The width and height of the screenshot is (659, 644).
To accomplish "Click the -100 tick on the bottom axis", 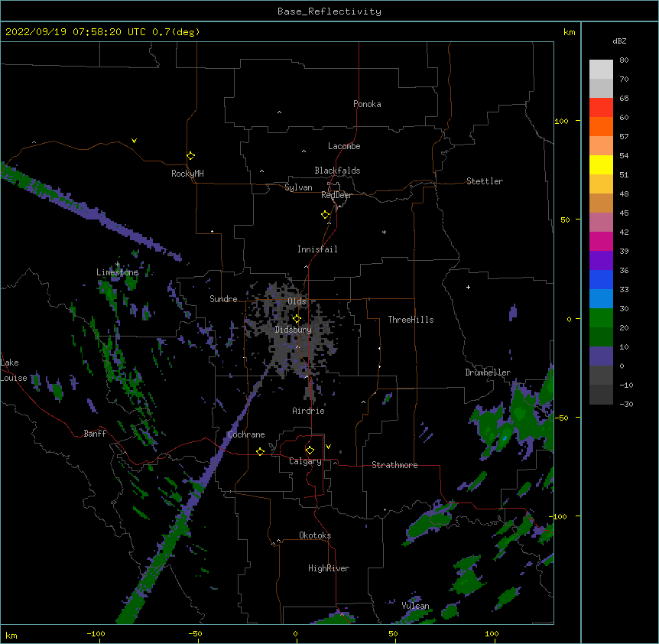I will pyautogui.click(x=96, y=633).
